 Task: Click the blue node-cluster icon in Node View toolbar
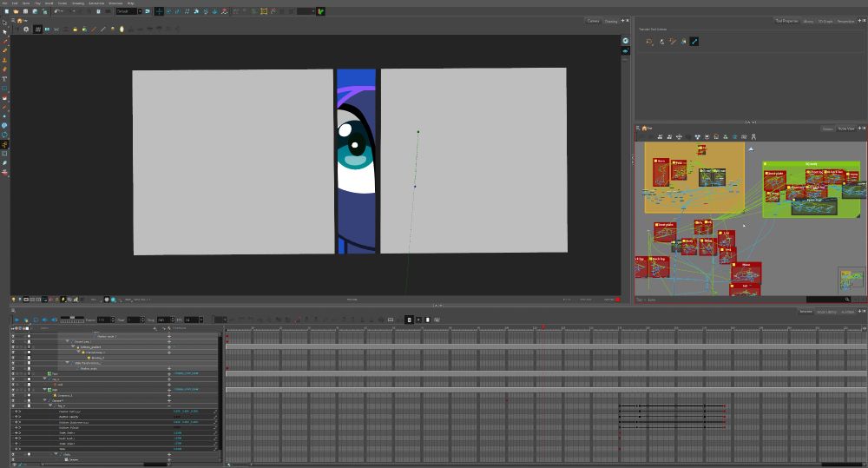click(698, 137)
